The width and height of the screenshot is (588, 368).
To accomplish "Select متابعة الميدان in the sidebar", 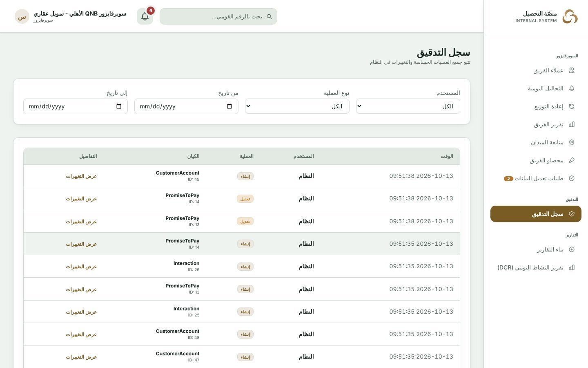I will point(536,142).
